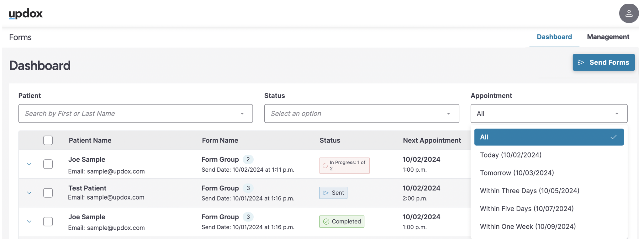Choose Today (10/02/2024) appointment option

point(511,155)
